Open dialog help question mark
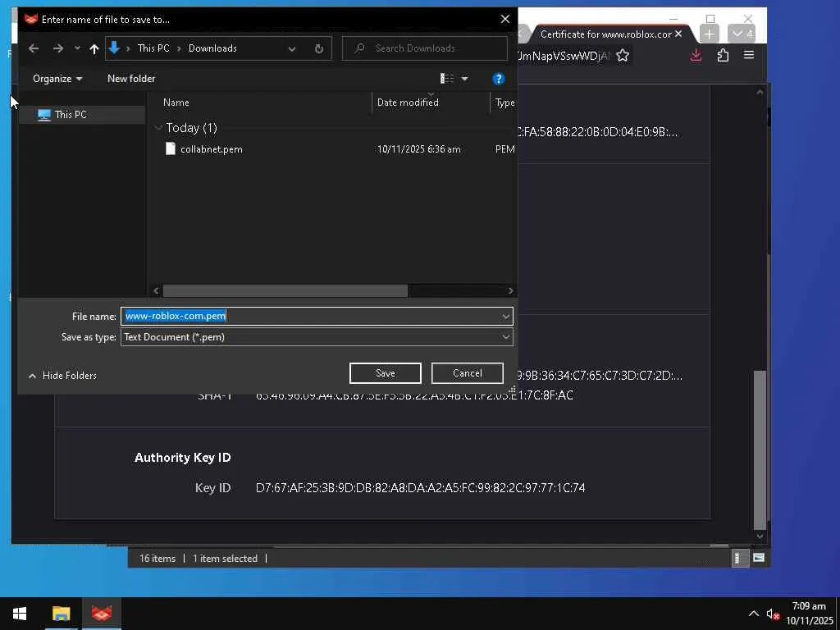The image size is (840, 630). coord(498,80)
